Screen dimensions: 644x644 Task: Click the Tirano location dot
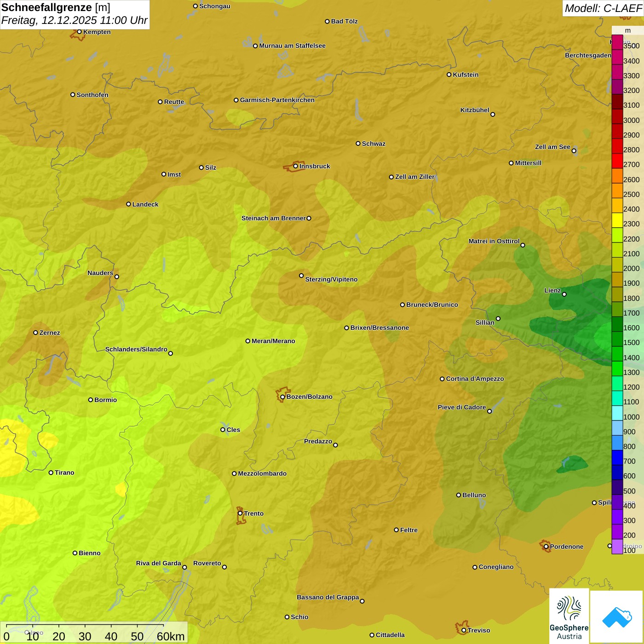point(51,472)
